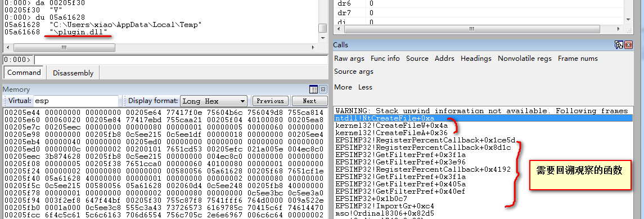Toggle Addrs display in Calls window
Screen dimensions: 644x219
(444, 59)
